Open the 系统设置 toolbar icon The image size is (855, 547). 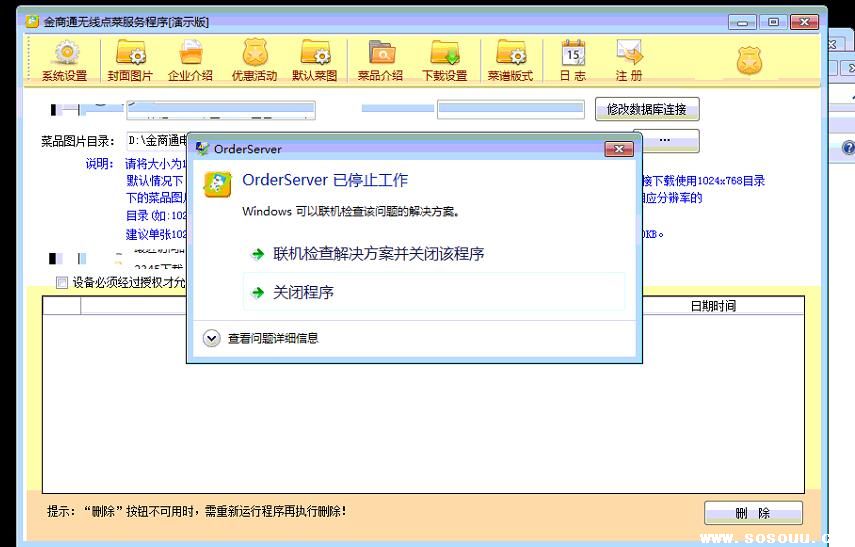click(65, 61)
